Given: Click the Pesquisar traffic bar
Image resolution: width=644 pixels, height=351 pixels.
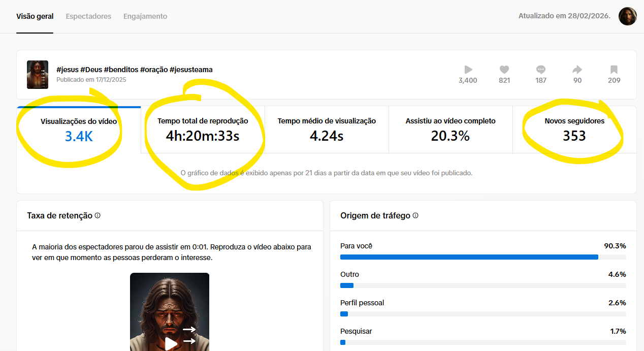Looking at the screenshot, I should click(483, 342).
